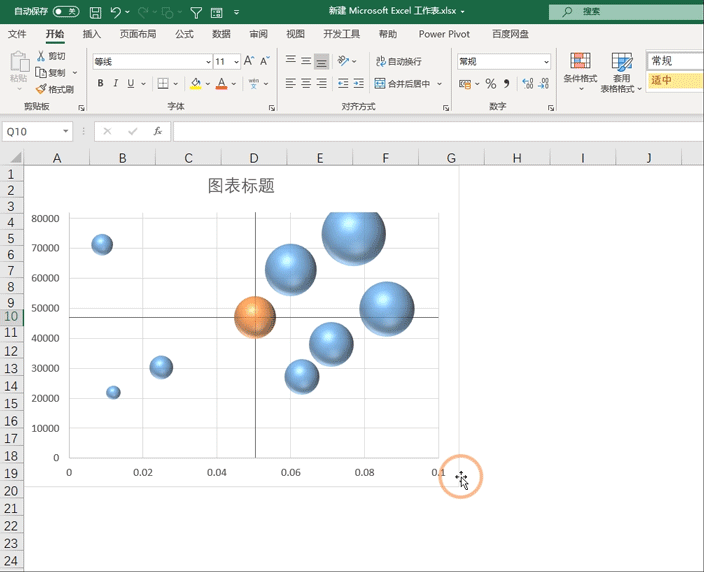Expand the number format 常规 dropdown
The width and height of the screenshot is (704, 572).
546,62
